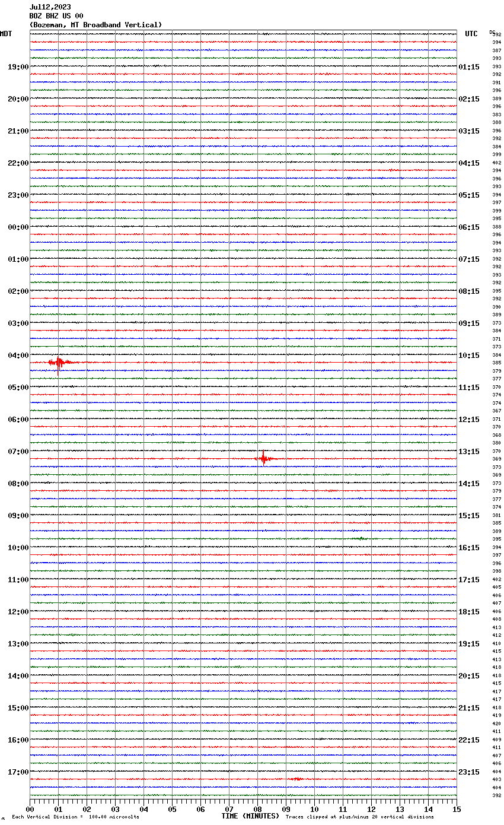Click the 13:15 UTC time label
This screenshot has height=825, width=504.
click(x=469, y=452)
